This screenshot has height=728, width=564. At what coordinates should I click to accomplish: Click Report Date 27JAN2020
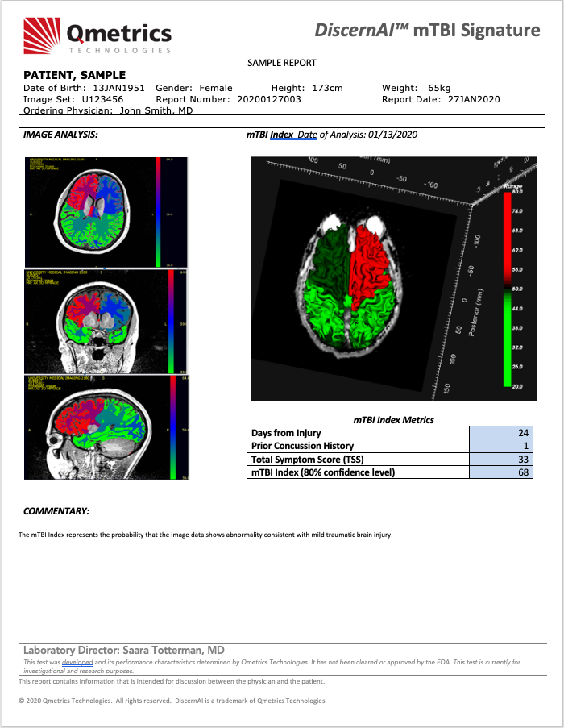coord(474,99)
